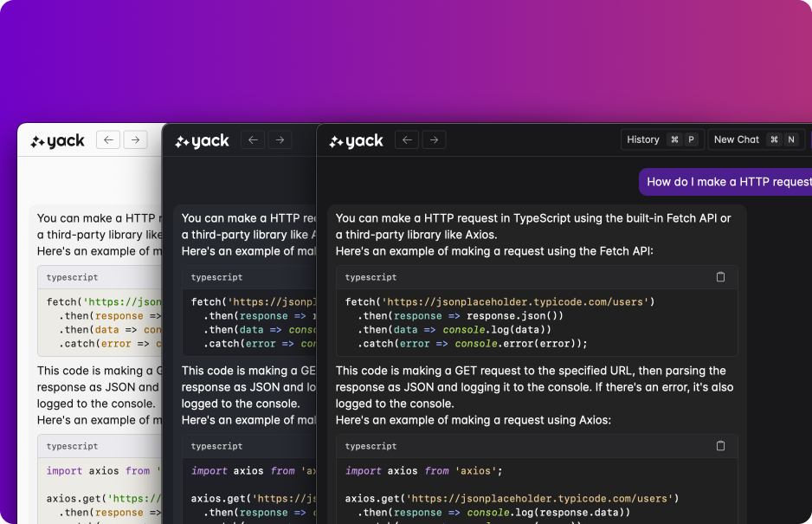The image size is (812, 524).
Task: Click the second "typescript" label in the middle dark window
Action: pos(216,446)
